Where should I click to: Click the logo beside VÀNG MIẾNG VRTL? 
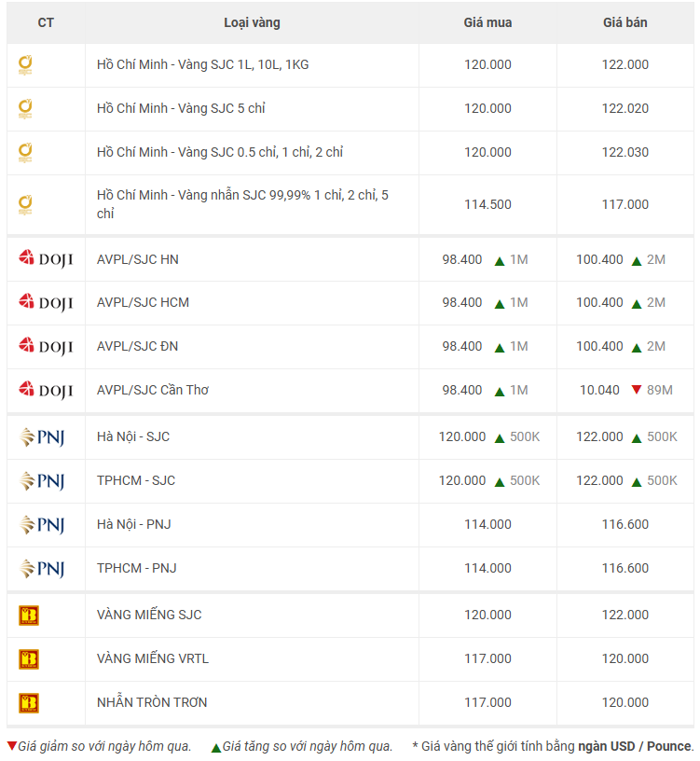(x=29, y=659)
